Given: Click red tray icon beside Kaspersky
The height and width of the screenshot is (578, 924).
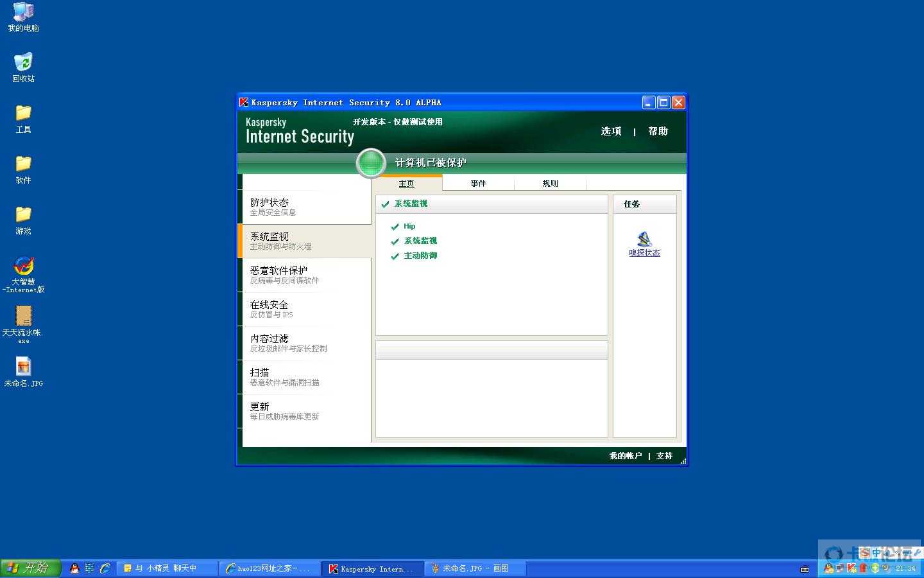Looking at the screenshot, I should point(864,568).
